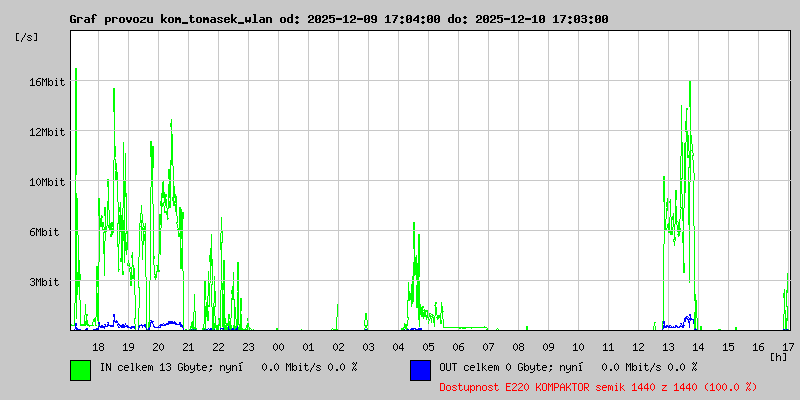Click hour label 19 on the time axis
The height and width of the screenshot is (400, 800).
click(x=128, y=347)
